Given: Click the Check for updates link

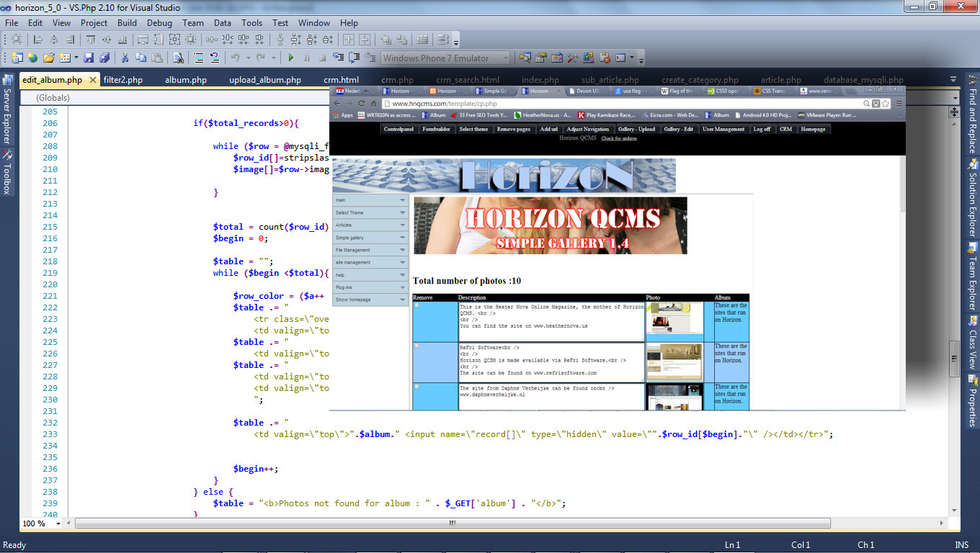Looking at the screenshot, I should click(619, 138).
